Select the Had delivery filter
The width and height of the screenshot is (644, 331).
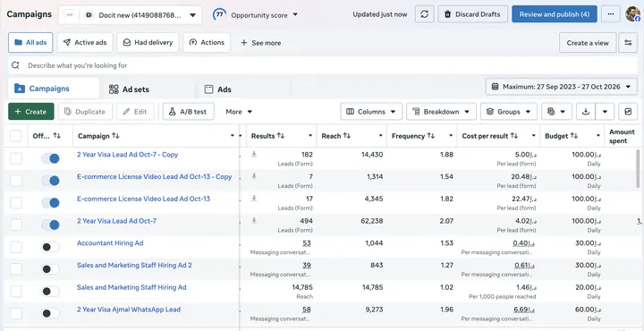tap(148, 43)
